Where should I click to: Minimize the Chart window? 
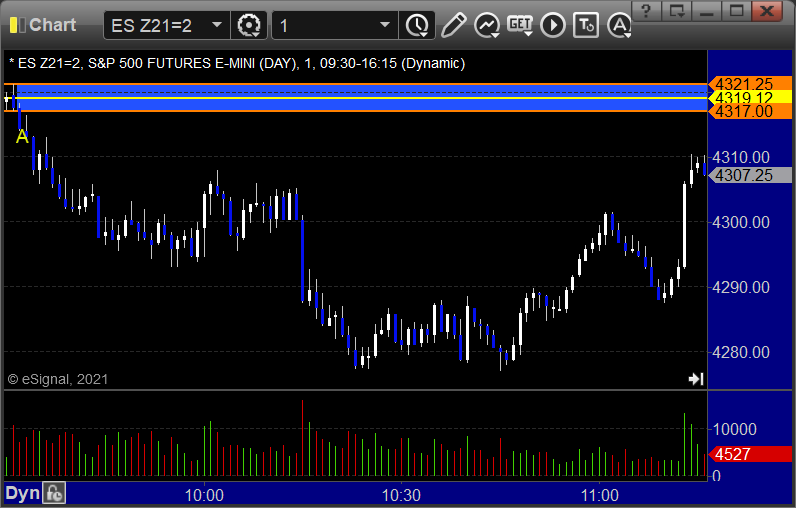tap(706, 11)
